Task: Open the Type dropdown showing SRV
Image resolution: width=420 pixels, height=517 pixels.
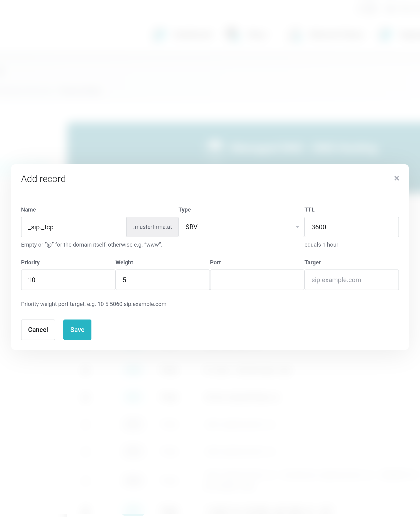Action: click(241, 227)
